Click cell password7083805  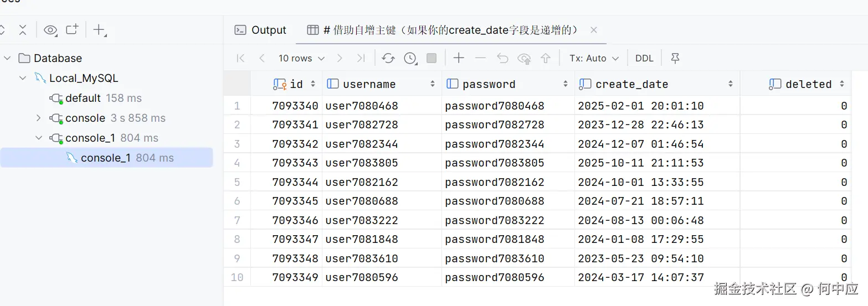point(508,163)
